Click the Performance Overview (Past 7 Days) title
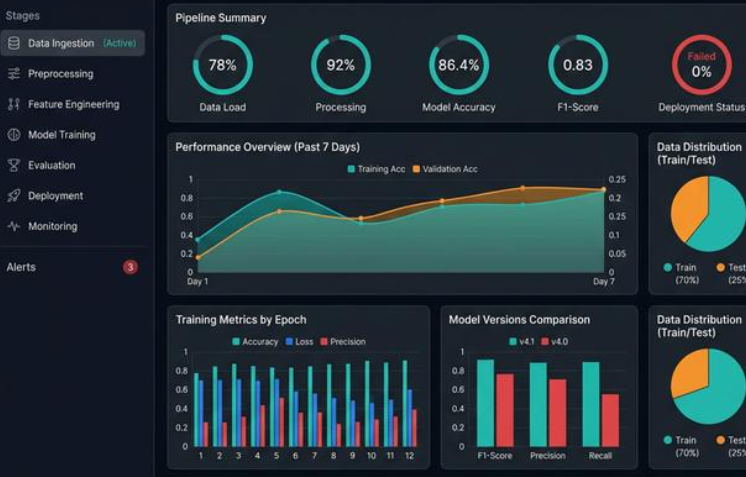Viewport: 746px width, 477px height. (267, 147)
